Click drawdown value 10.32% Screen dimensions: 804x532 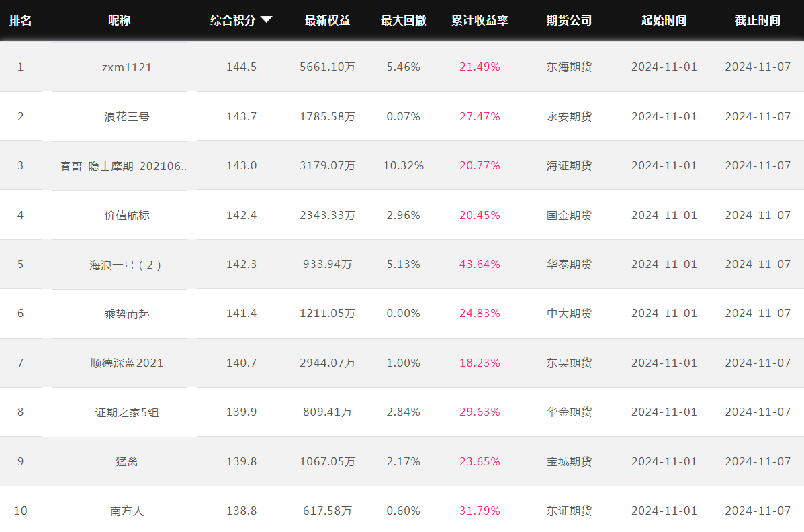point(404,165)
